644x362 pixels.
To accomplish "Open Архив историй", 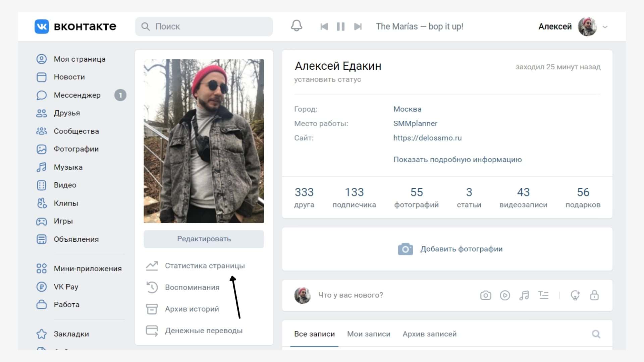I will coord(192,309).
